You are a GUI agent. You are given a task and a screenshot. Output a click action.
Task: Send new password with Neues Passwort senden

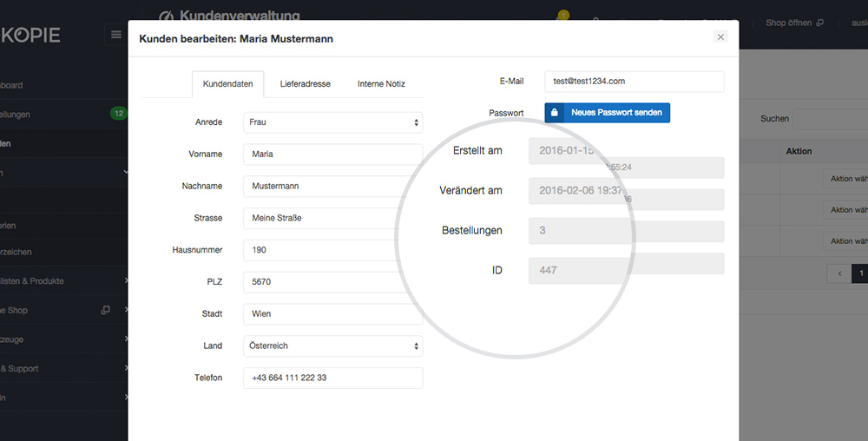pos(608,112)
